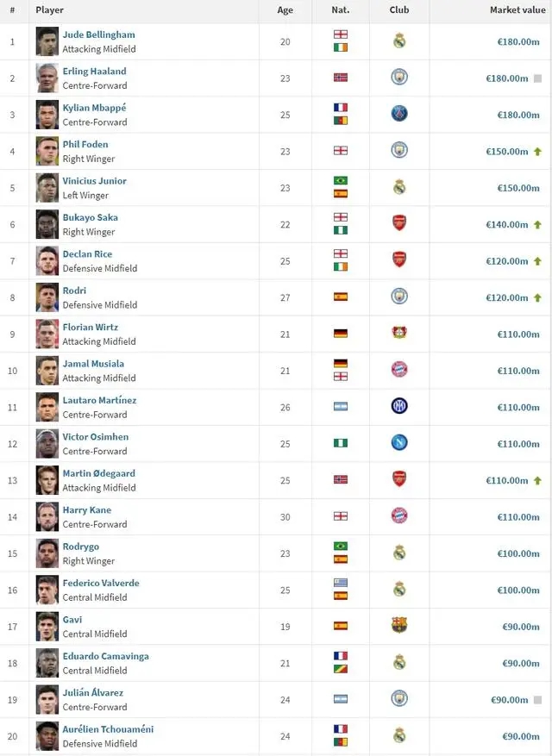Sort table by Age column header

pyautogui.click(x=285, y=10)
